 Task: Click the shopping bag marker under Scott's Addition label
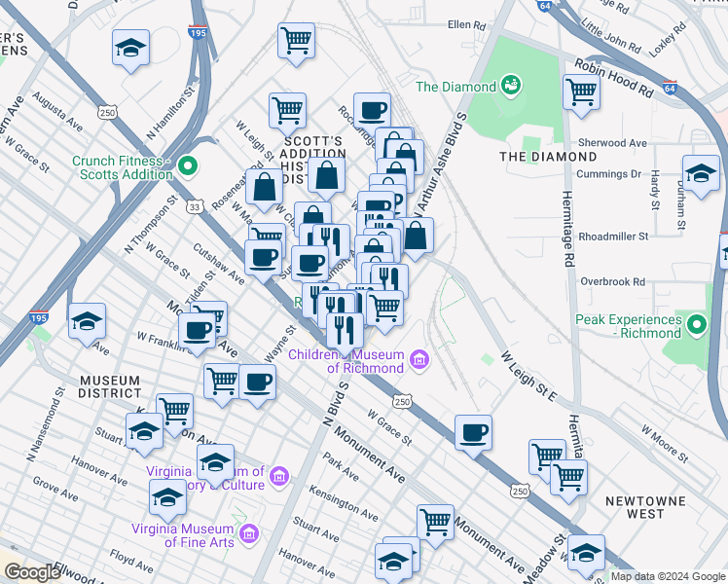click(x=326, y=176)
